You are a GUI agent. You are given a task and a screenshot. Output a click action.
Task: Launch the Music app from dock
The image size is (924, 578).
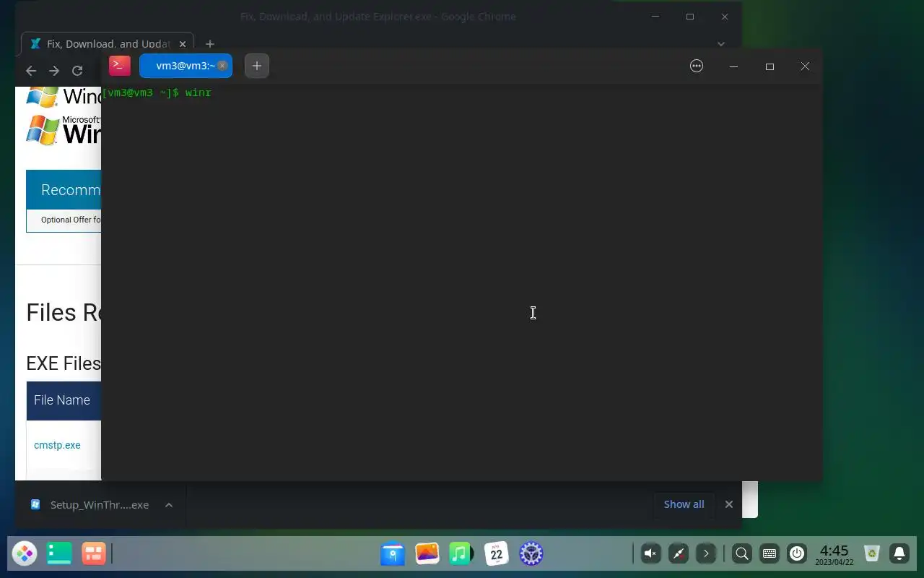461,554
